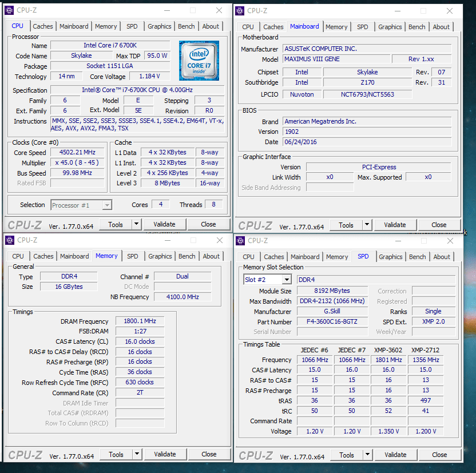The image size is (476, 473).
Task: Click the Close button in the CPU window
Action: coord(209,225)
